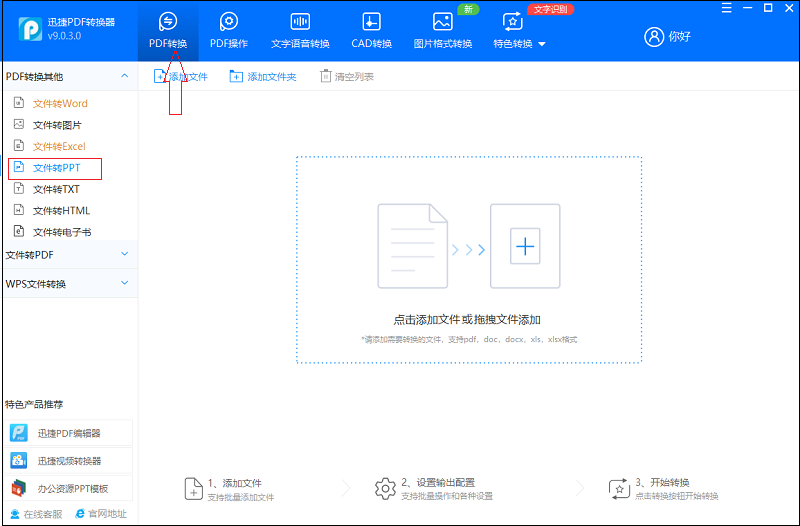Image resolution: width=800 pixels, height=526 pixels.
Task: Click the 特色产品推荐 heading
Action: pos(34,405)
